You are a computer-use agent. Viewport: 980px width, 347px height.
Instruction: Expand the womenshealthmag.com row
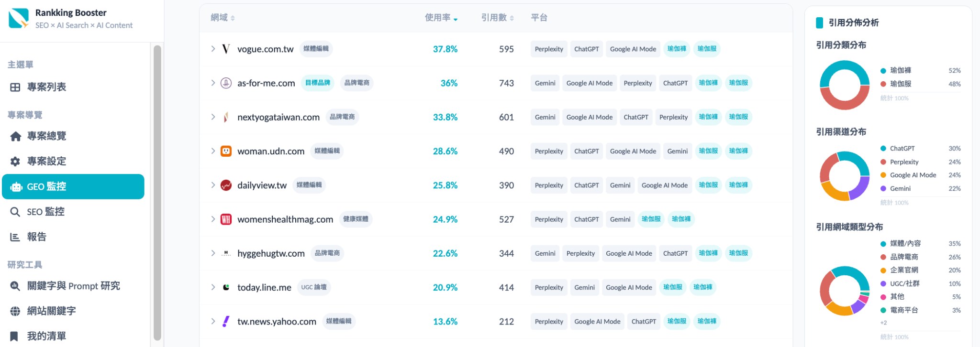pos(213,219)
